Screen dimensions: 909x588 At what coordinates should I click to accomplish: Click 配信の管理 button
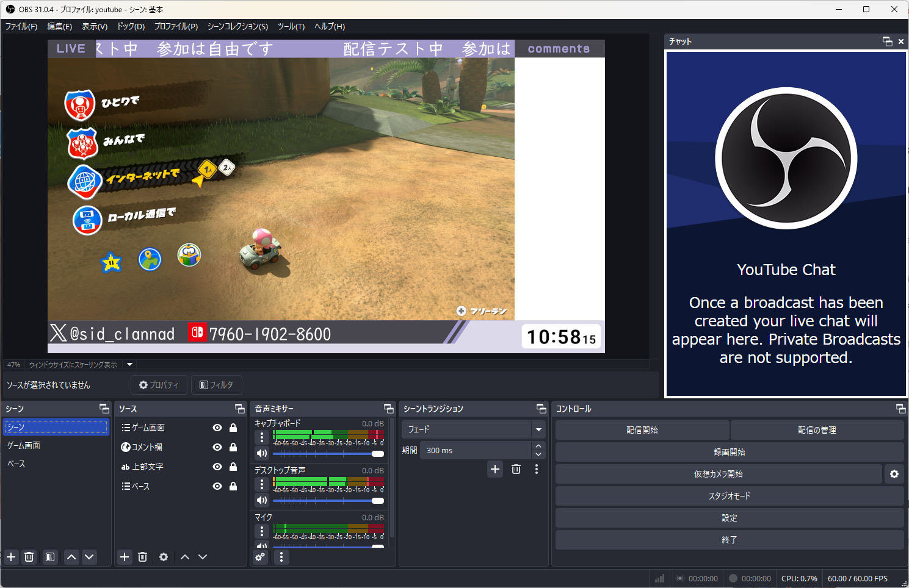coord(817,430)
